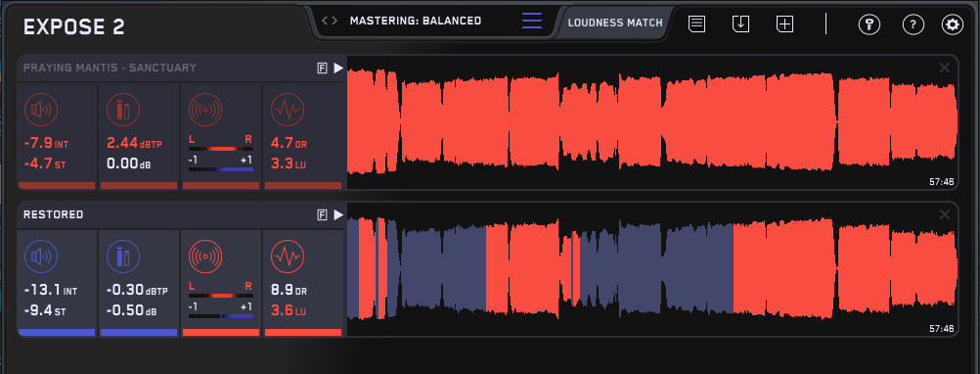
Task: Toggle the F button on Sanctuary track
Action: (x=323, y=69)
